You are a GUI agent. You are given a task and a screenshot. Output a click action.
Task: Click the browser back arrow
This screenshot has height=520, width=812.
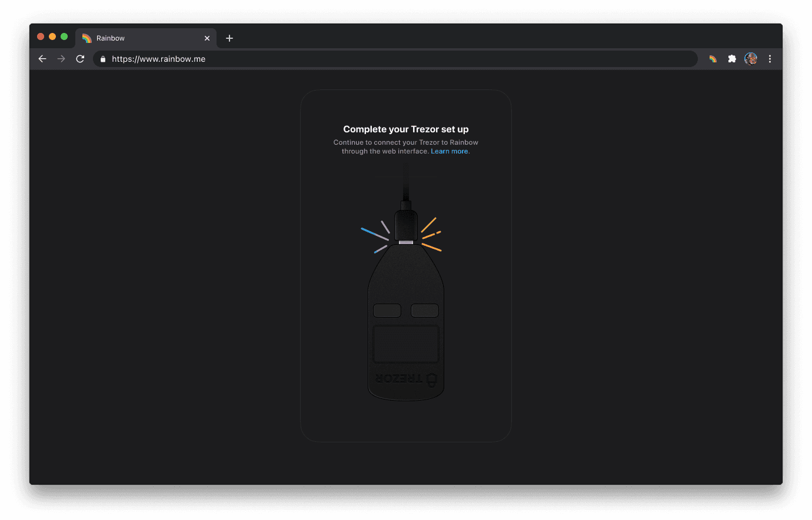42,59
